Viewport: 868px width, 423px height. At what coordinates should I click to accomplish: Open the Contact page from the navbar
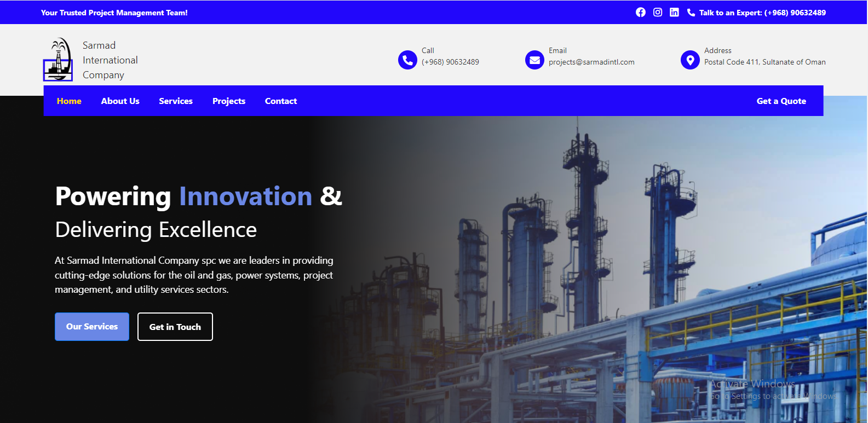tap(281, 101)
